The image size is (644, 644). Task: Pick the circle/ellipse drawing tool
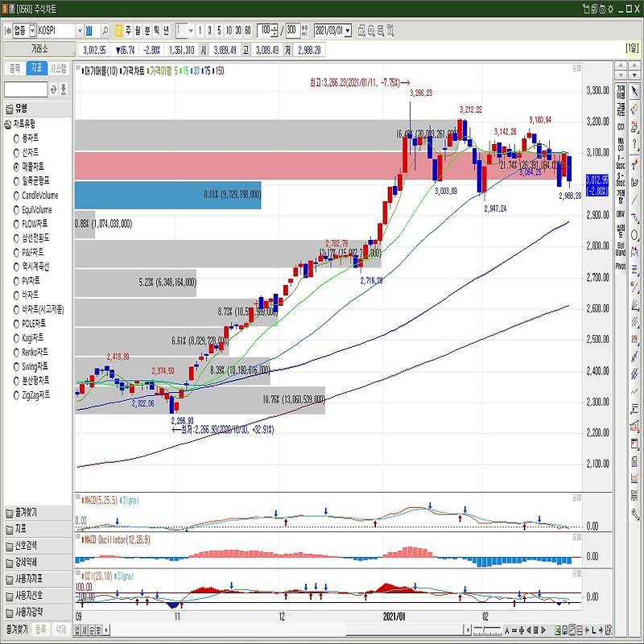pyautogui.click(x=634, y=235)
